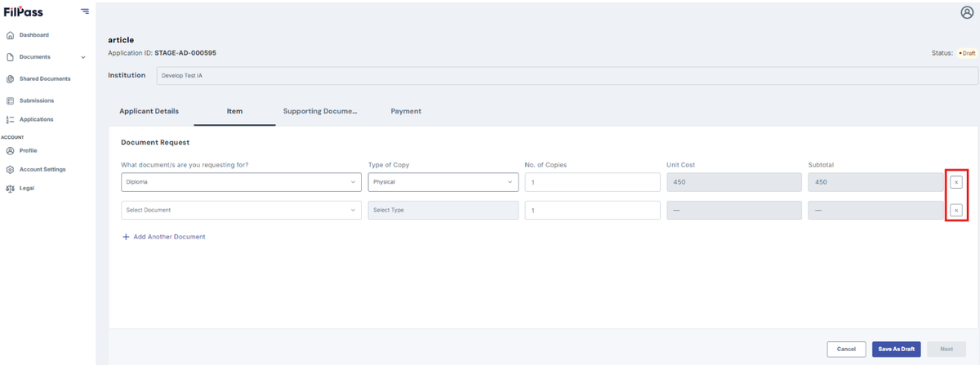Click the Subtotal field showing 450
980x365 pixels.
pos(875,182)
